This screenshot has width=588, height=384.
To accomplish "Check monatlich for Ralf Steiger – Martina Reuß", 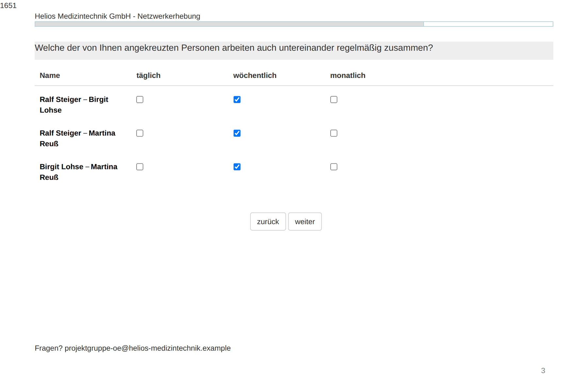I will [x=334, y=133].
